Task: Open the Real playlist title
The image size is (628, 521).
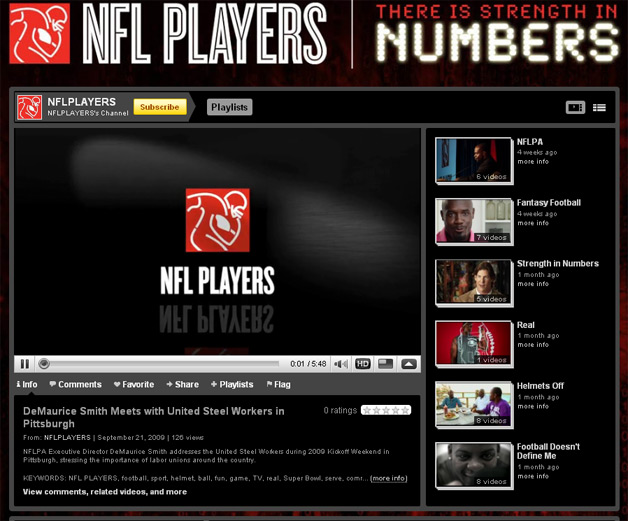Action: click(x=525, y=325)
